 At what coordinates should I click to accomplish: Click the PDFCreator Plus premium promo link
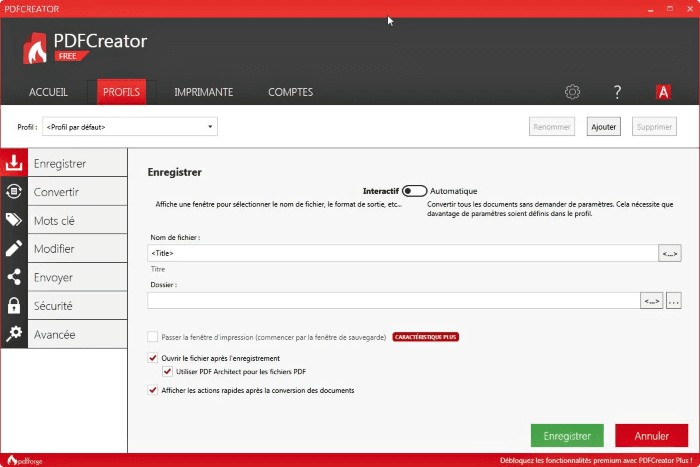click(596, 460)
